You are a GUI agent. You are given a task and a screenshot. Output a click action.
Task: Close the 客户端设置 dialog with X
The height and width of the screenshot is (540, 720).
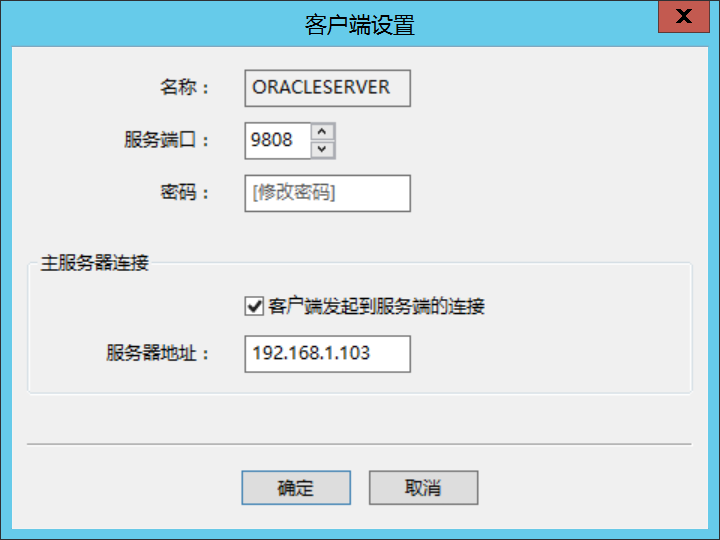(x=684, y=17)
